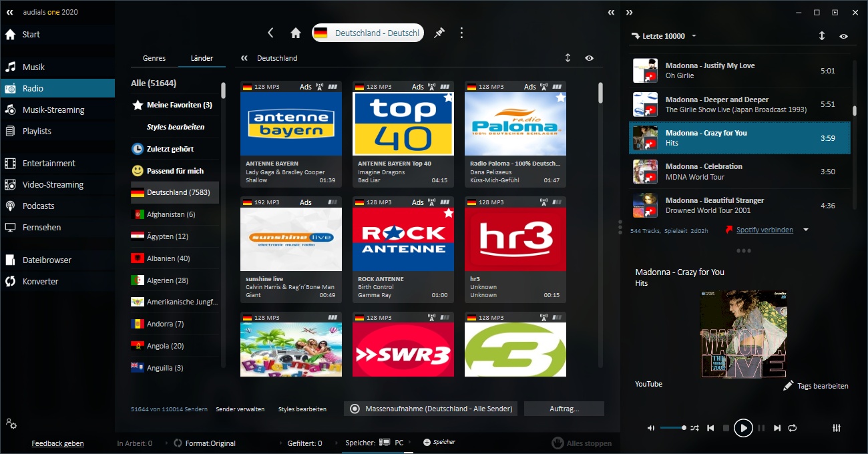Skip to previous track
Viewport: 868px width, 454px height.
pyautogui.click(x=710, y=428)
